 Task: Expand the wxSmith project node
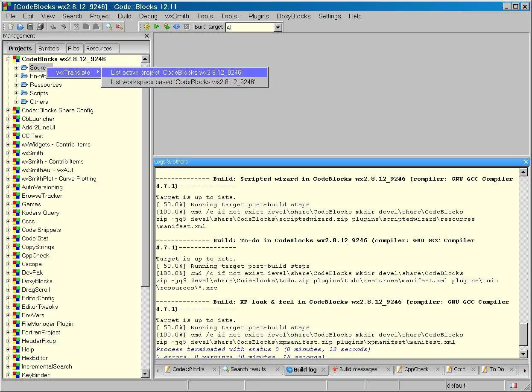coord(9,153)
